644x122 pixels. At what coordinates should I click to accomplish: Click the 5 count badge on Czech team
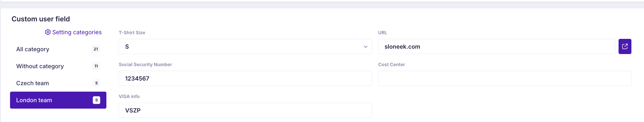[96, 83]
